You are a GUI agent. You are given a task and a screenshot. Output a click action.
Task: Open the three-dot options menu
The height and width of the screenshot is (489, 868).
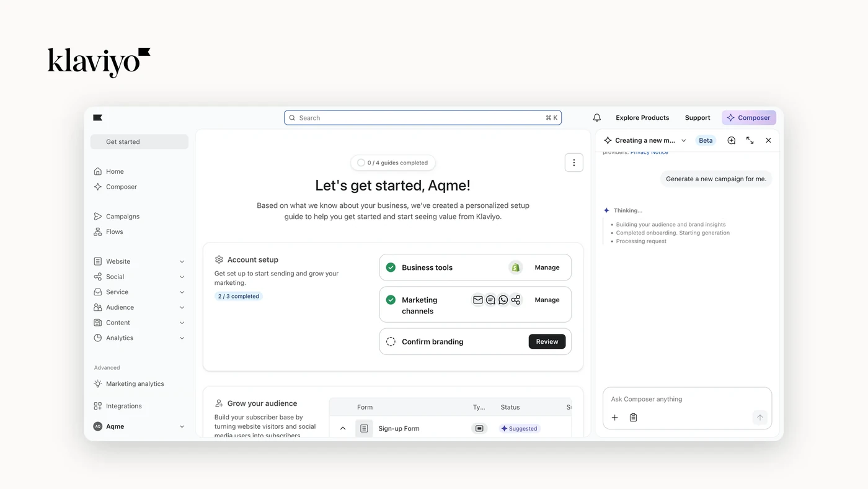[574, 163]
